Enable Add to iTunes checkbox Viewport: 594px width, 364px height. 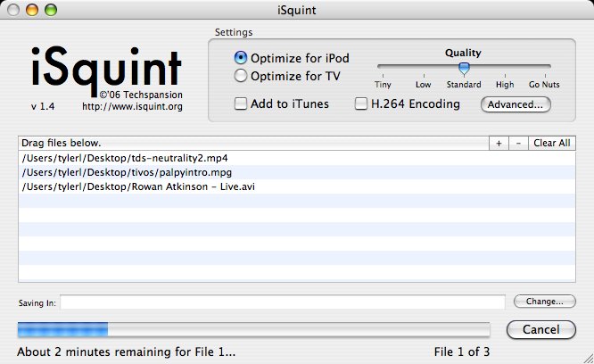click(241, 103)
